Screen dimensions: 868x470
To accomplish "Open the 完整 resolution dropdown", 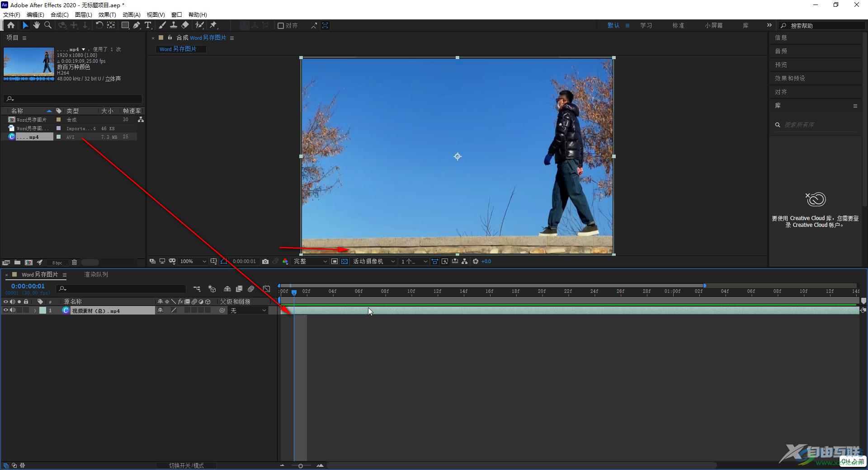I will click(x=310, y=262).
